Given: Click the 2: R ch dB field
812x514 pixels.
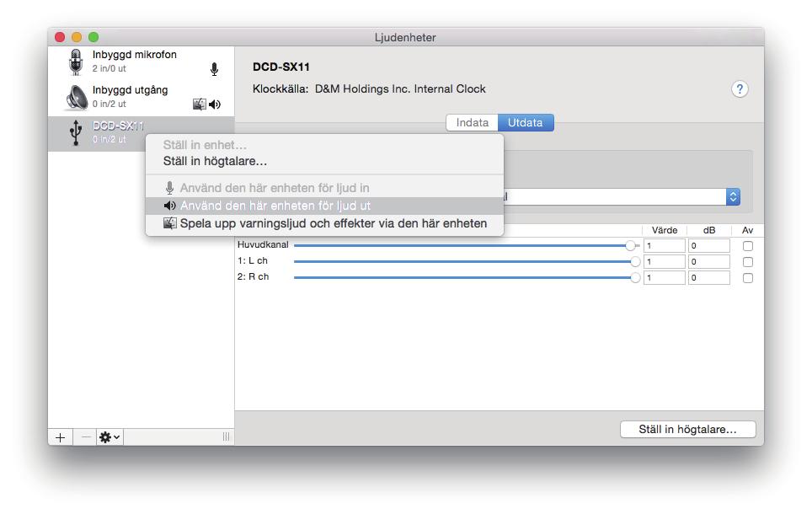Looking at the screenshot, I should (x=709, y=278).
